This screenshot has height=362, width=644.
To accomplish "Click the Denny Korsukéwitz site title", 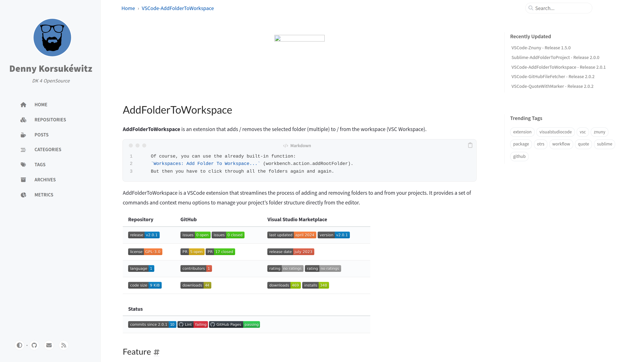I will point(51,68).
